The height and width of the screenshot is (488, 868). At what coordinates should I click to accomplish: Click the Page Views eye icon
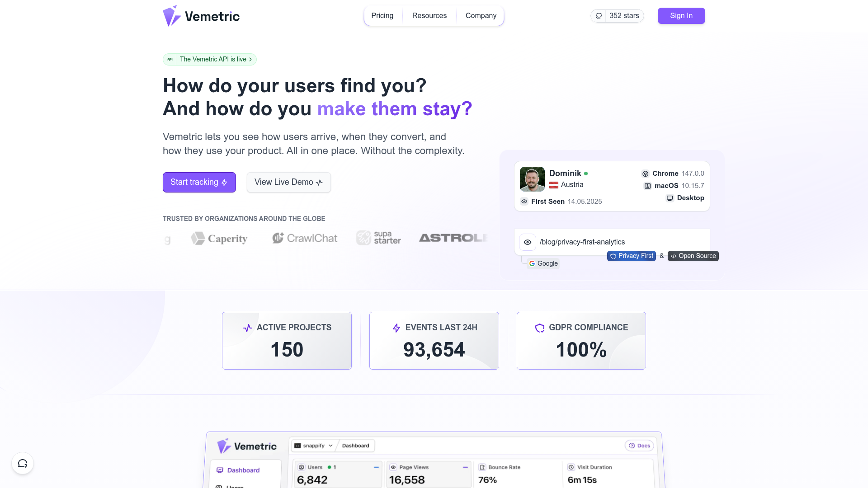393,467
